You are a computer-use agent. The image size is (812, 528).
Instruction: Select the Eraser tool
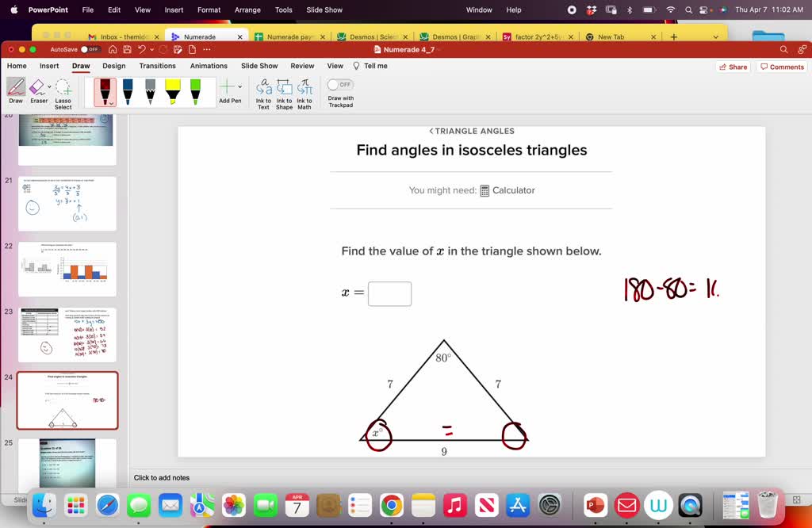tap(38, 89)
